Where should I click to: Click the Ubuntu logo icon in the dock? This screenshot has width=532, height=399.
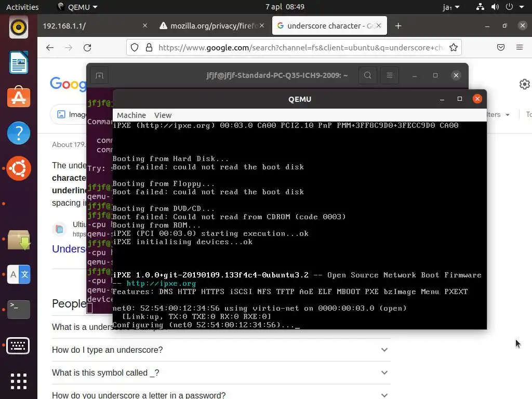[x=18, y=168]
